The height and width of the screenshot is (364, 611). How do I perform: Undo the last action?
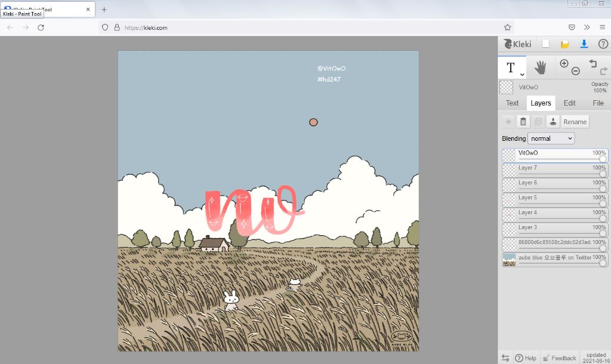(593, 63)
